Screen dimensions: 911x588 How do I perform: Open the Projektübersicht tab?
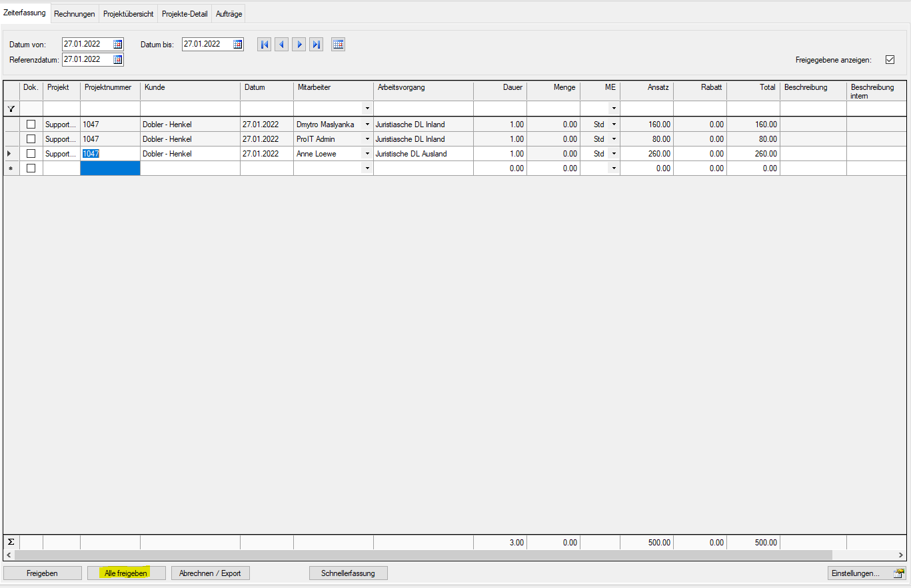coord(129,13)
